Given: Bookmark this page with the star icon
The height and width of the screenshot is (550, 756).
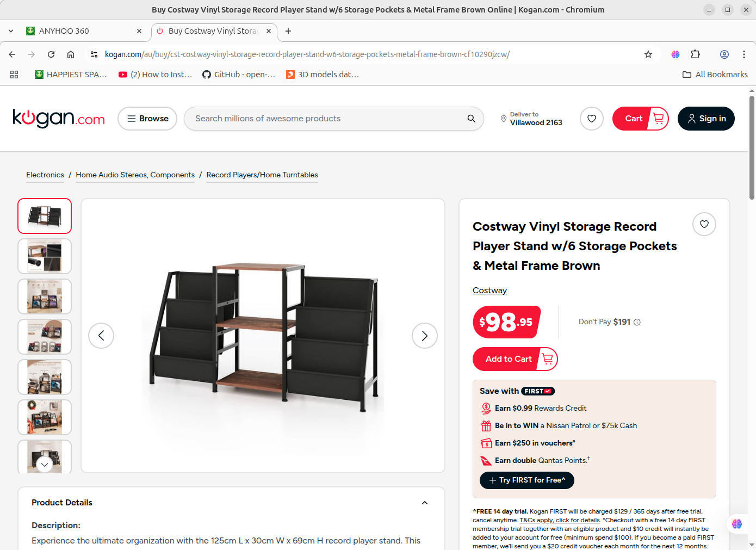Looking at the screenshot, I should tap(648, 54).
